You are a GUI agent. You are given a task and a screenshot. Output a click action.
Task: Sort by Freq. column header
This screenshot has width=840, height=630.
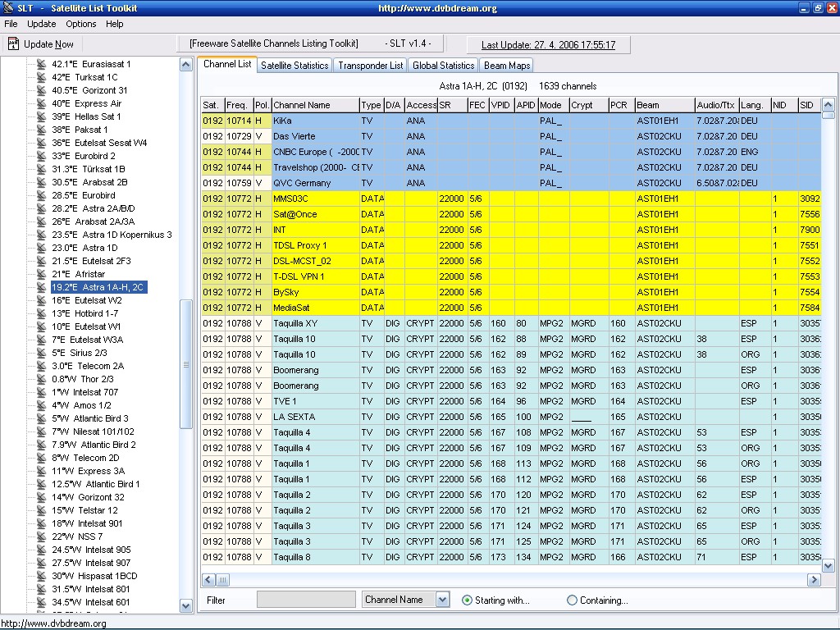(x=239, y=105)
